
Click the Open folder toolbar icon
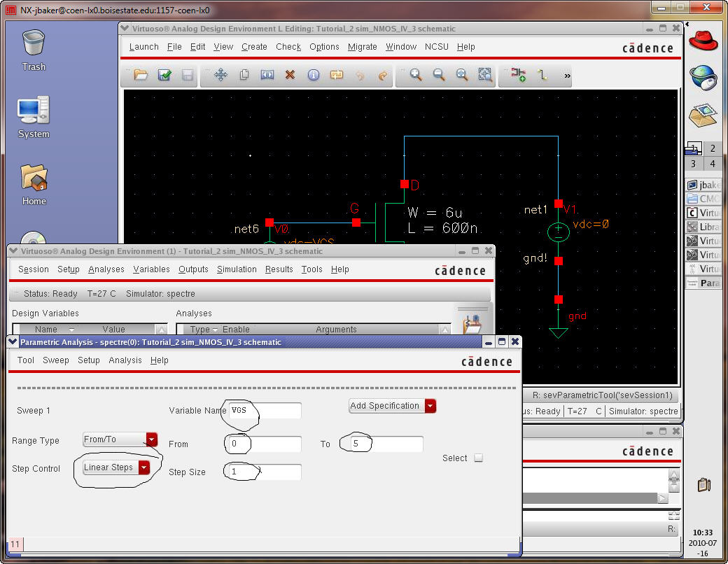[x=141, y=75]
